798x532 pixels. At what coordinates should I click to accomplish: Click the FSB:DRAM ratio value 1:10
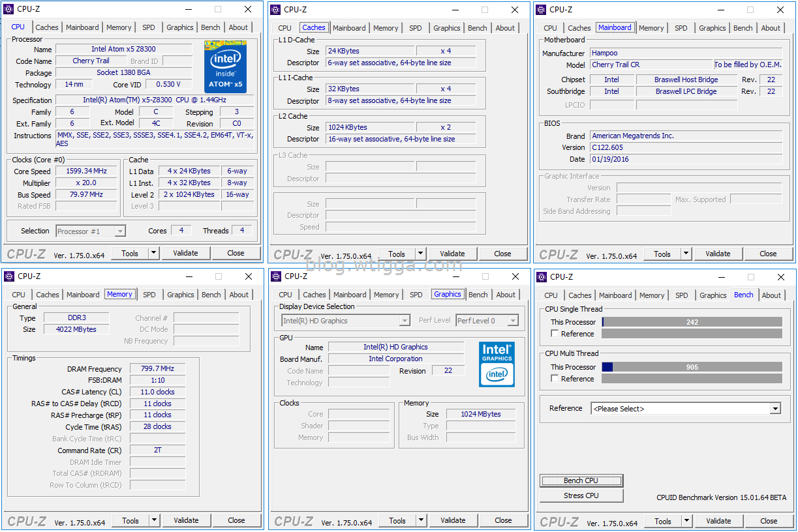(157, 380)
